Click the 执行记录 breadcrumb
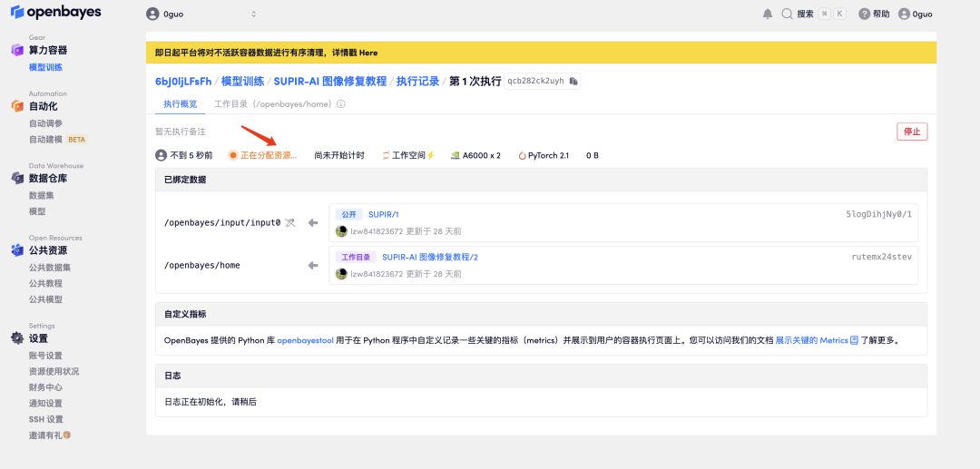980x469 pixels. 417,81
